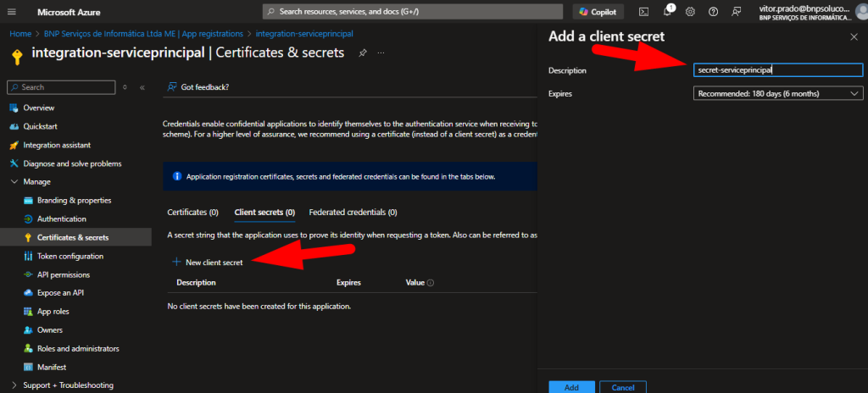Pin the Certificates & secrets blade
868x393 pixels.
(x=363, y=53)
